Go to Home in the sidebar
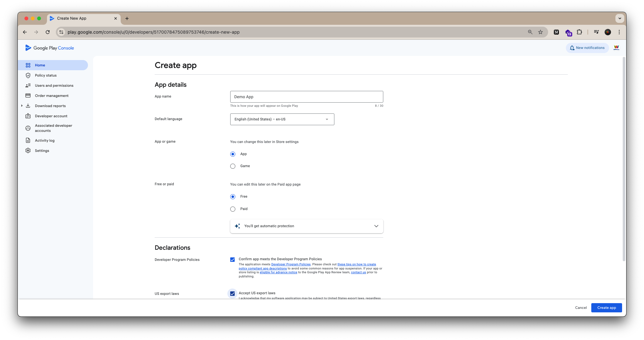Screen dimensions: 644x340 53,65
